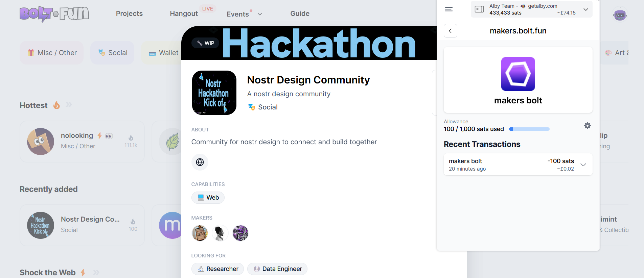
Task: View the third maker's purple avatar
Action: pyautogui.click(x=240, y=233)
